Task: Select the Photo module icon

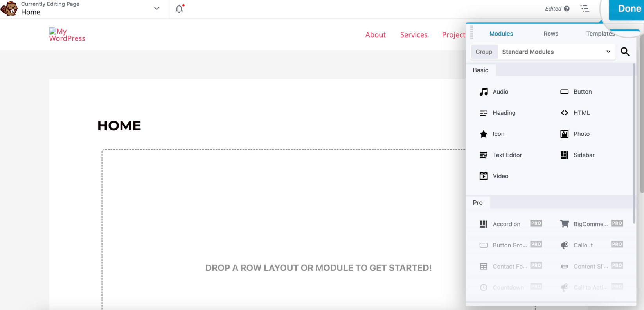Action: (x=564, y=134)
